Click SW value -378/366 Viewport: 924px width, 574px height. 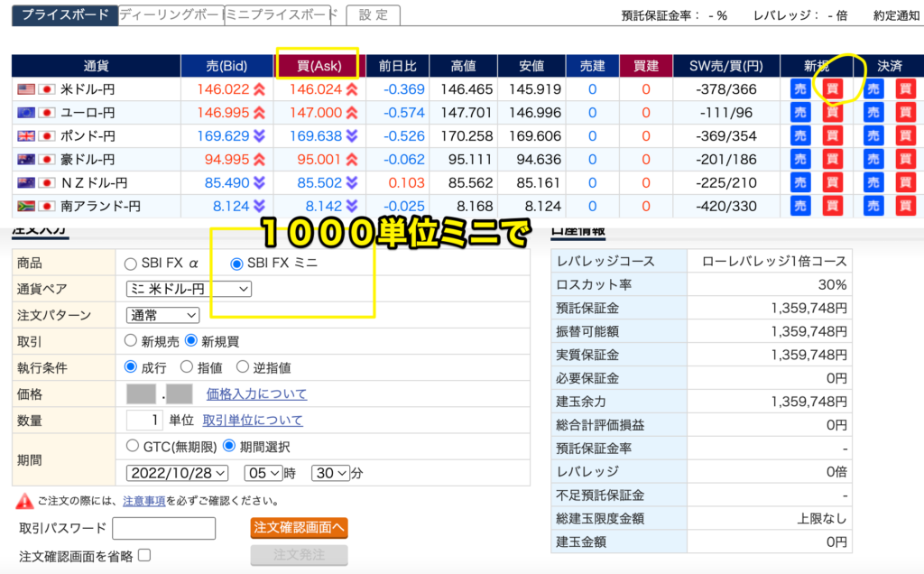pyautogui.click(x=726, y=89)
